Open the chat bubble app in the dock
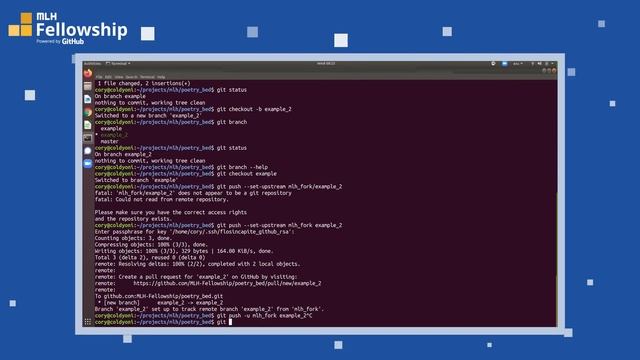This screenshot has width=640, height=360. [88, 151]
